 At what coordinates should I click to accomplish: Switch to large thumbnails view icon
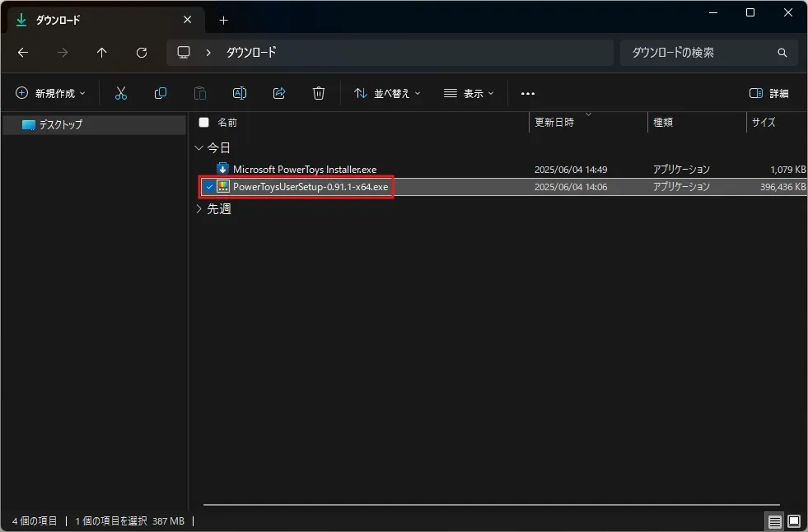pyautogui.click(x=794, y=521)
